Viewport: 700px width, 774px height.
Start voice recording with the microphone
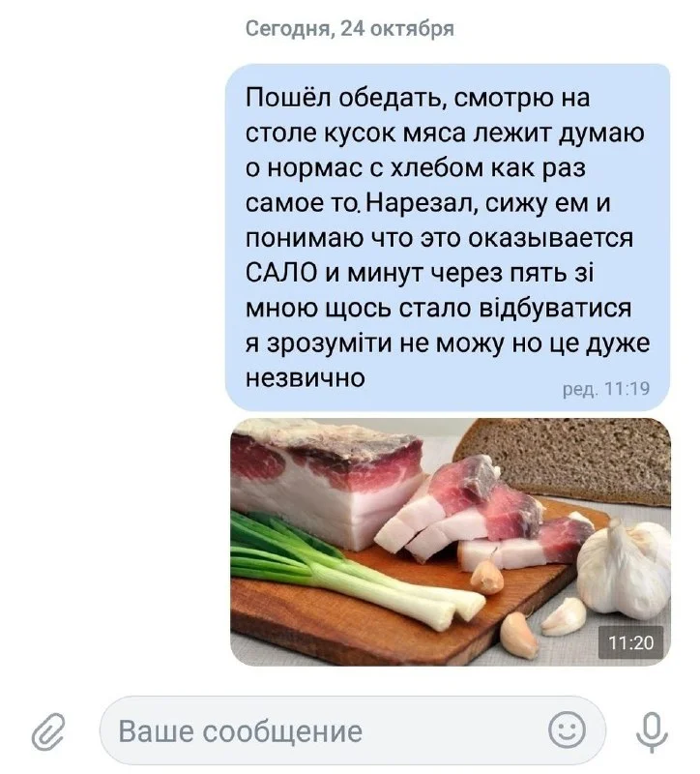(651, 732)
